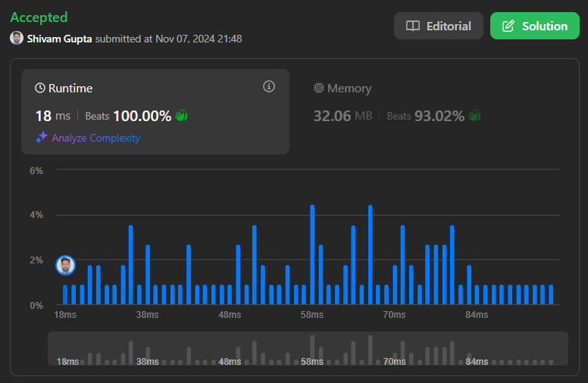Click the green Accepted status text
Screen dimensions: 588x383
coord(39,17)
